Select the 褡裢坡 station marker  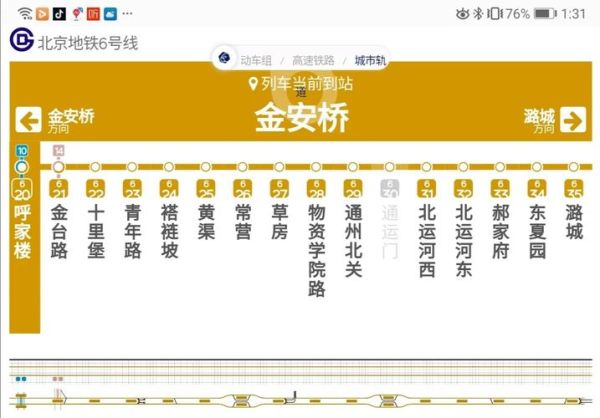pyautogui.click(x=169, y=167)
